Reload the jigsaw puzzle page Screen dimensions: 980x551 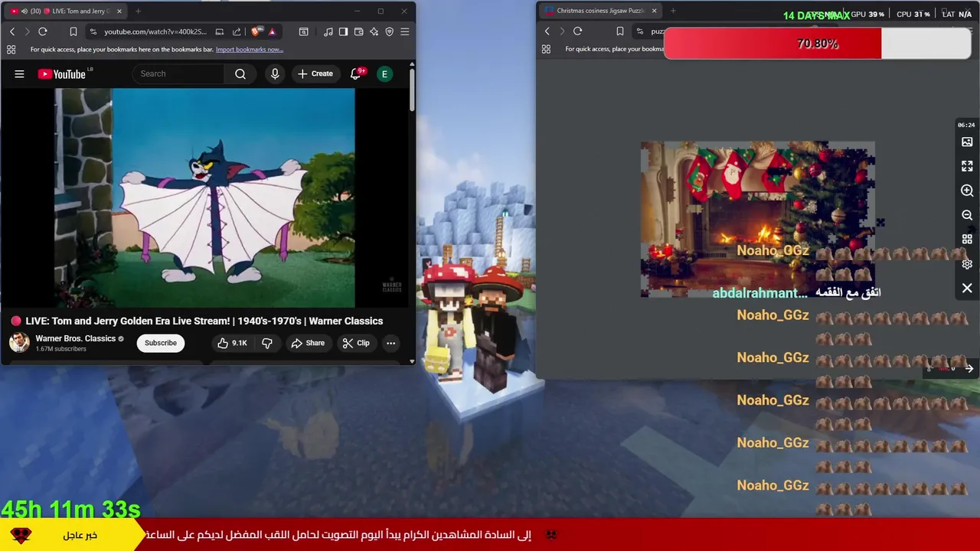(577, 31)
